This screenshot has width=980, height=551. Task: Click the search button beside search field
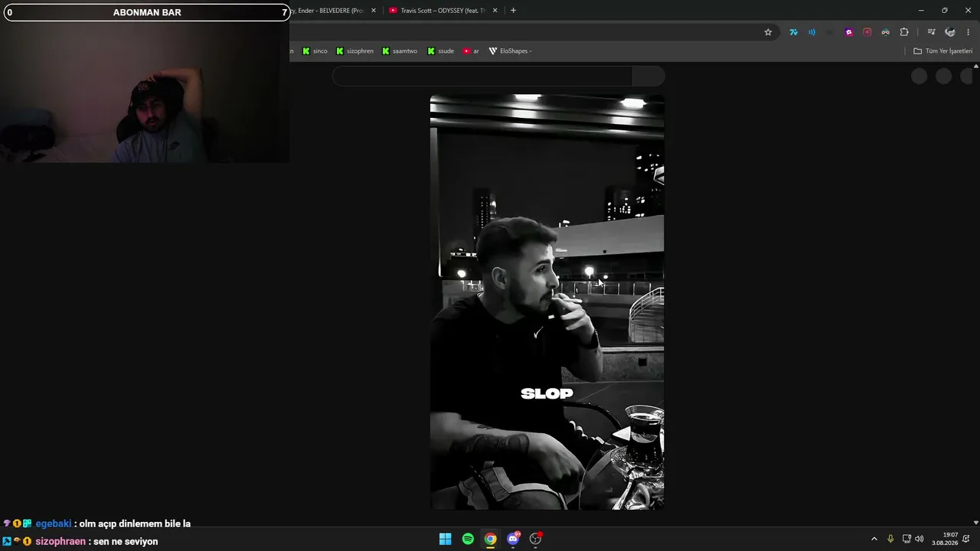(648, 76)
